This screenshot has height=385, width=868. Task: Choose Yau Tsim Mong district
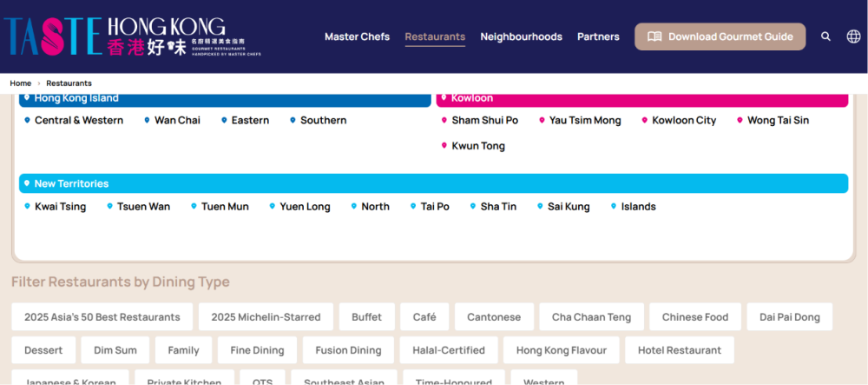[580, 120]
